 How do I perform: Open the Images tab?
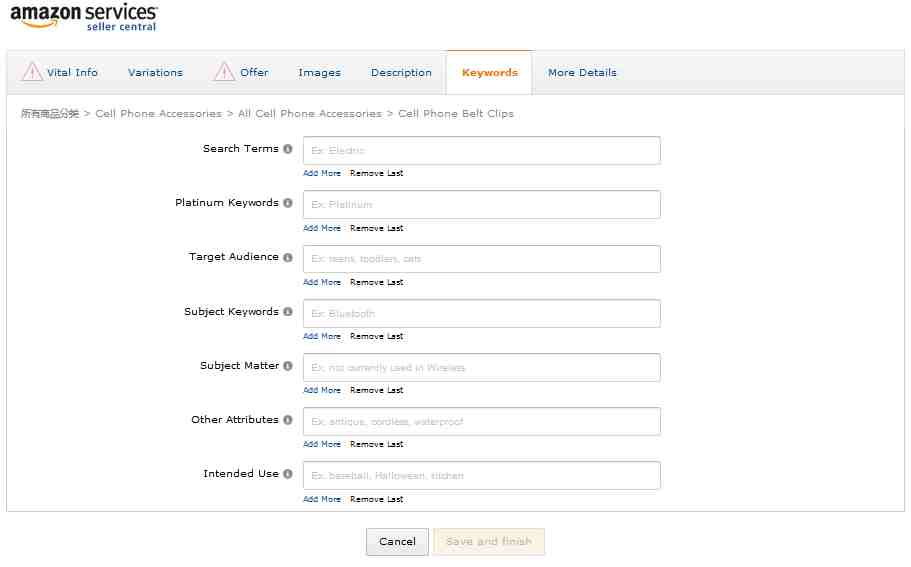click(x=319, y=73)
